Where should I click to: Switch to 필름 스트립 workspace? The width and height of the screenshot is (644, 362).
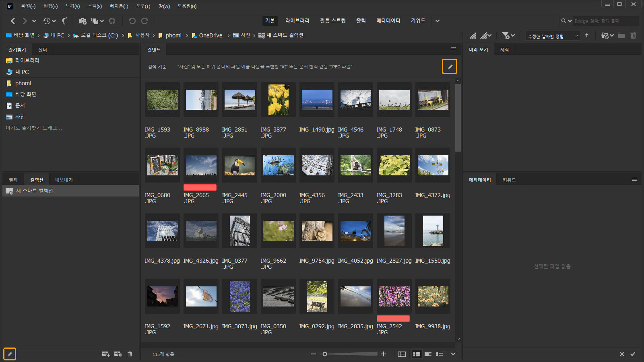(333, 21)
